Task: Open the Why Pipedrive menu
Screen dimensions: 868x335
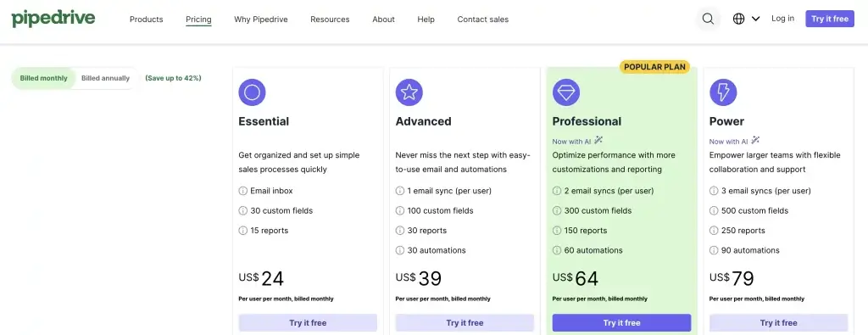Action: click(261, 20)
